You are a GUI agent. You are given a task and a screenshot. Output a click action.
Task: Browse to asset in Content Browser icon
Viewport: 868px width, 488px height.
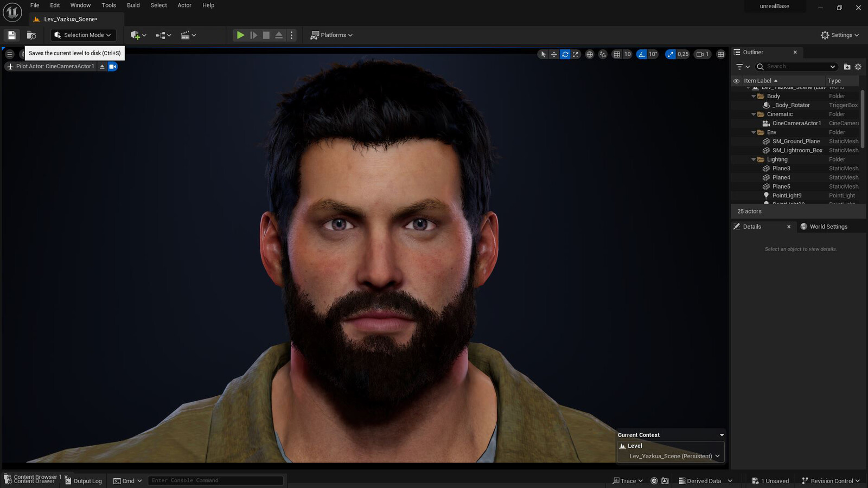[31, 35]
